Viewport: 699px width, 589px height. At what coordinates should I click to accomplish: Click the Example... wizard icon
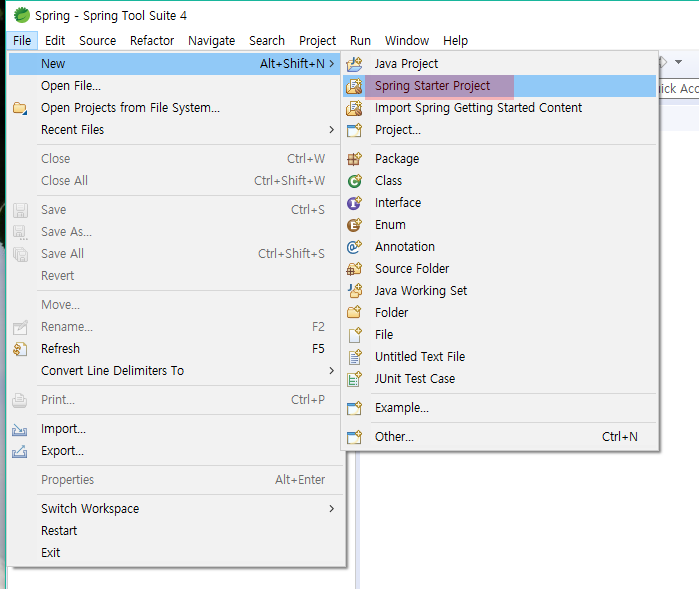tap(354, 408)
